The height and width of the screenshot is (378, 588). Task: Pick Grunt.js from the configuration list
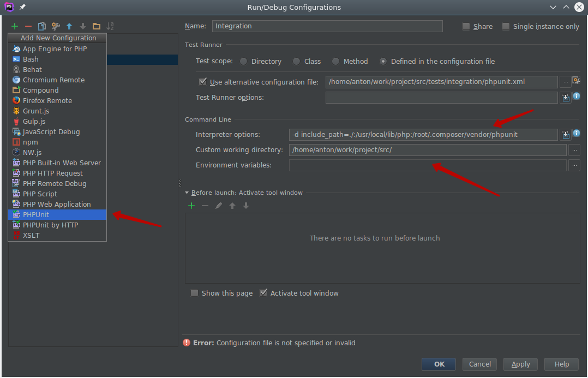57,111
